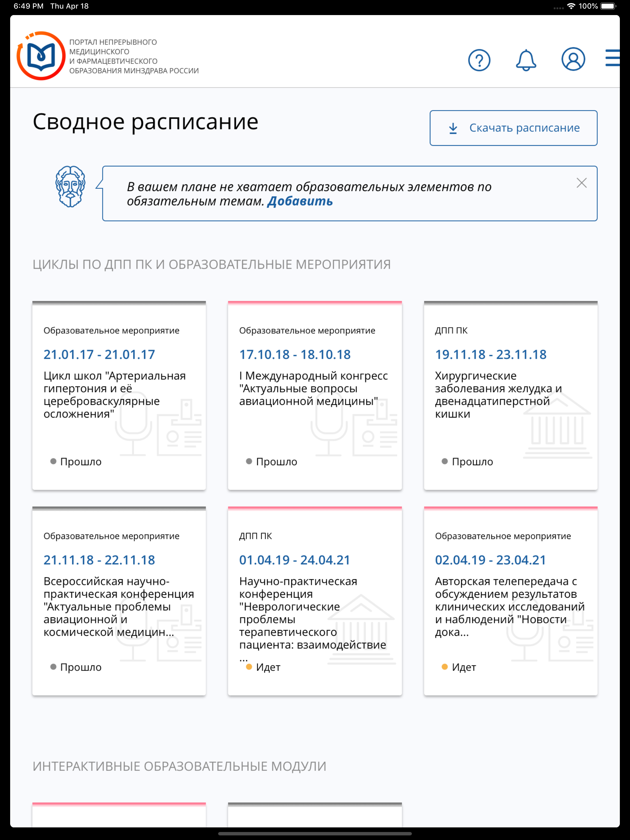Screen dimensions: 630x840
Task: Dismiss the plan warning banner
Action: [581, 183]
